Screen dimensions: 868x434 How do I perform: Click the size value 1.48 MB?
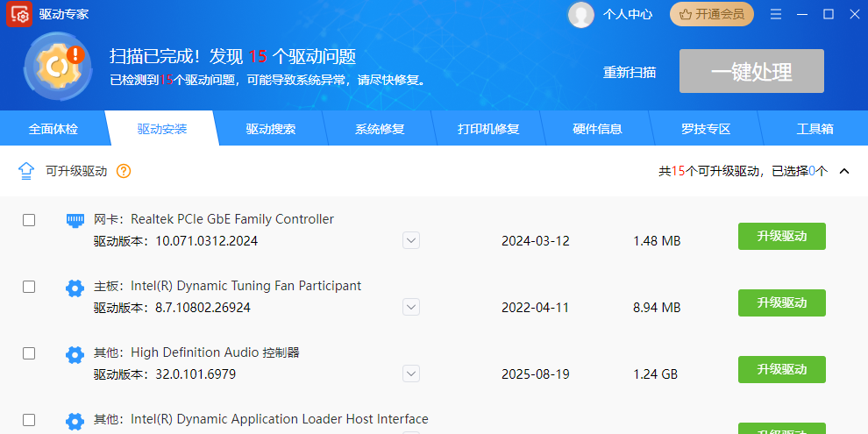pyautogui.click(x=657, y=241)
